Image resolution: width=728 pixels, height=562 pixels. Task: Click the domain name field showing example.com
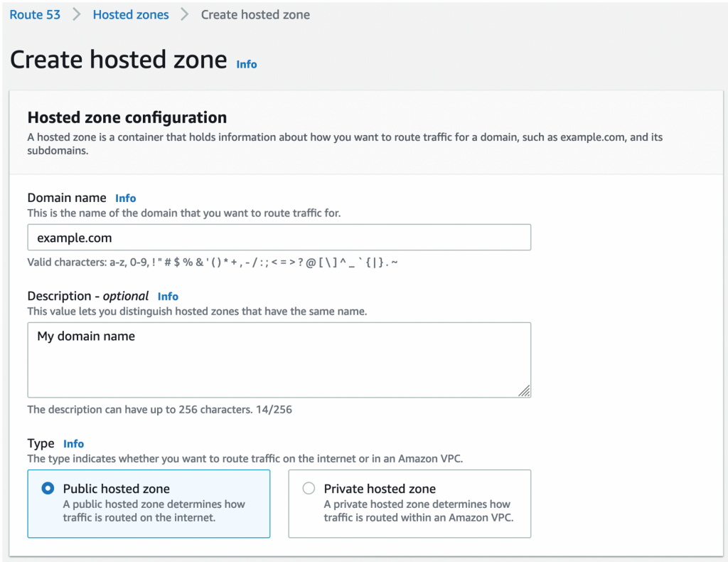pyautogui.click(x=279, y=237)
